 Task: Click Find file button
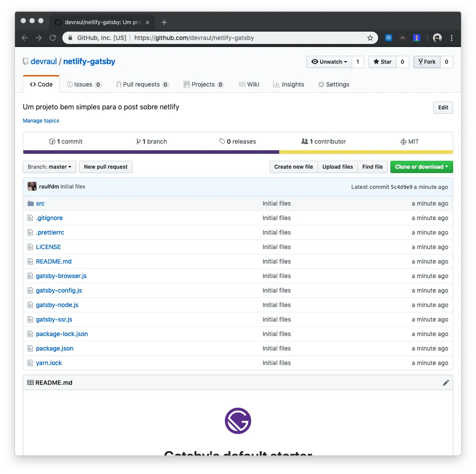372,167
